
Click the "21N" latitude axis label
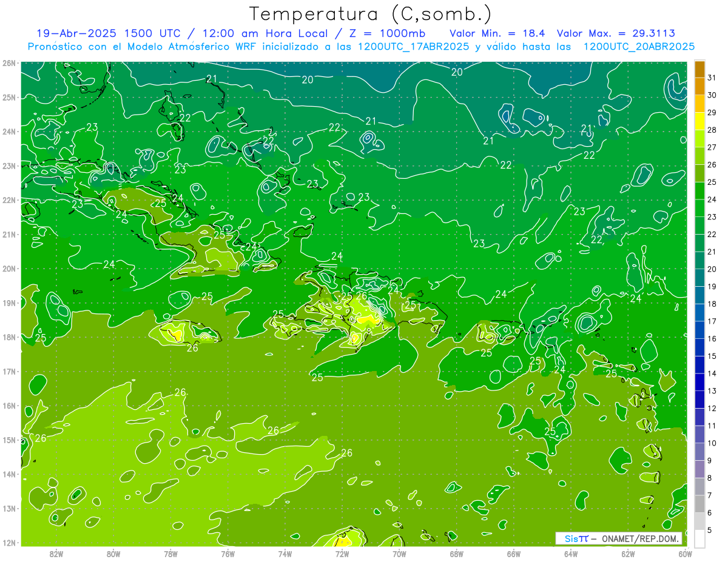click(x=8, y=235)
